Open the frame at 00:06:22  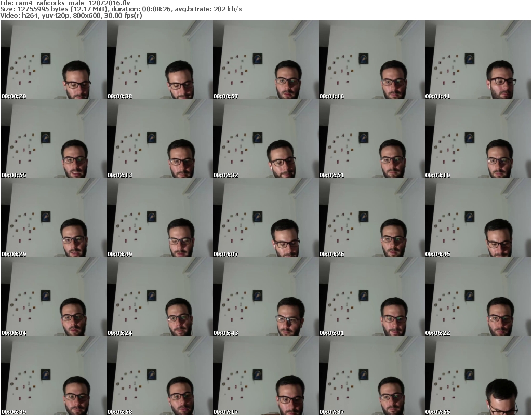click(478, 297)
